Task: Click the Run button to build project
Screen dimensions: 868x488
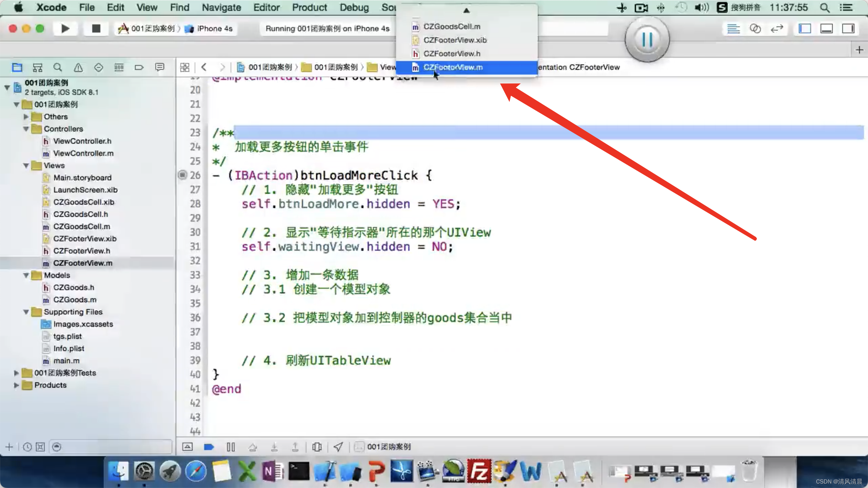Action: 65,28
